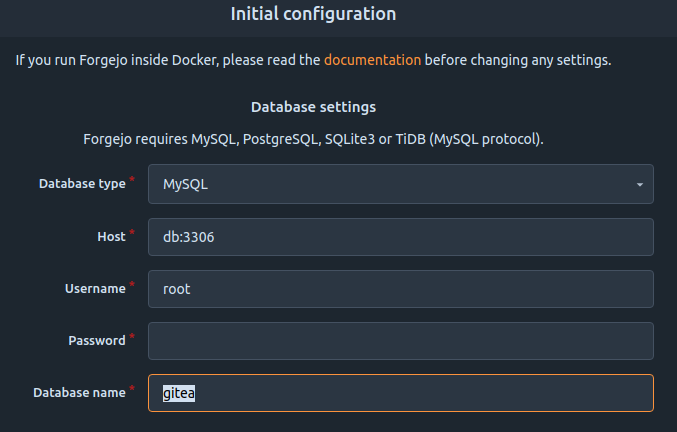Image resolution: width=677 pixels, height=432 pixels.
Task: Click the Database name label
Action: click(x=79, y=393)
